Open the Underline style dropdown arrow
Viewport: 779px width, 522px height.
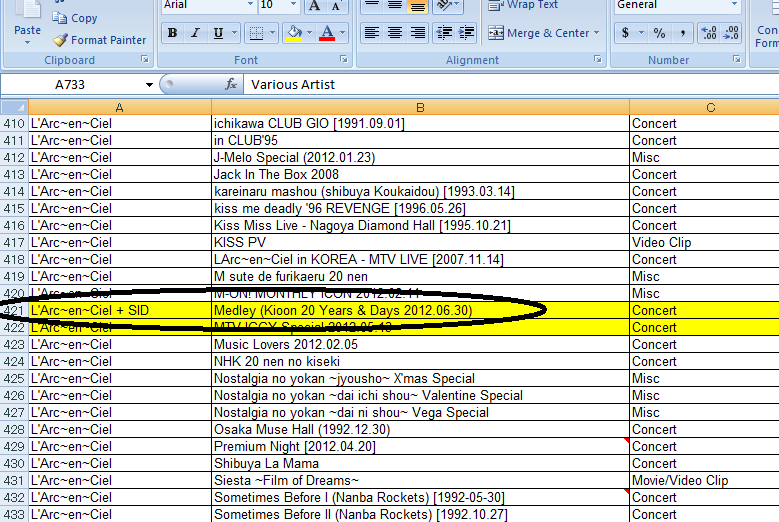(234, 33)
